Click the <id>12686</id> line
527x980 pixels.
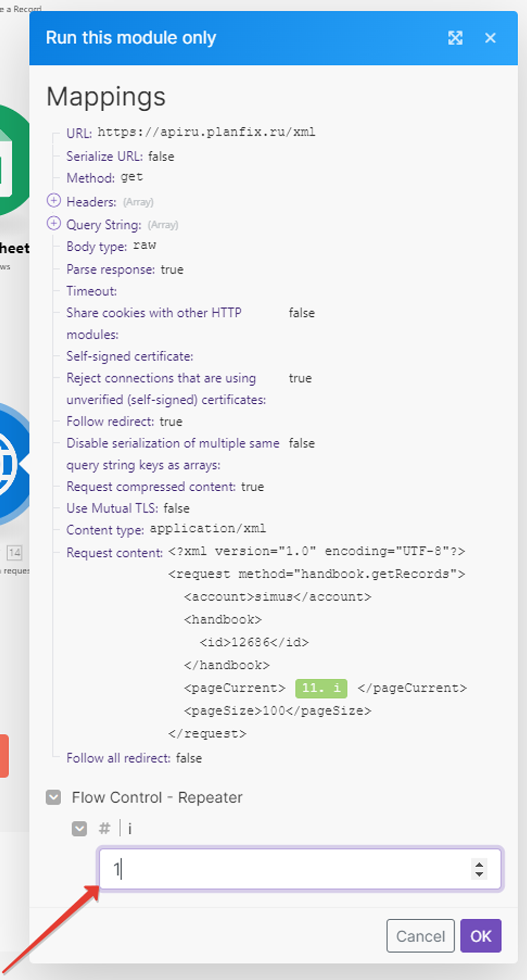tap(254, 642)
